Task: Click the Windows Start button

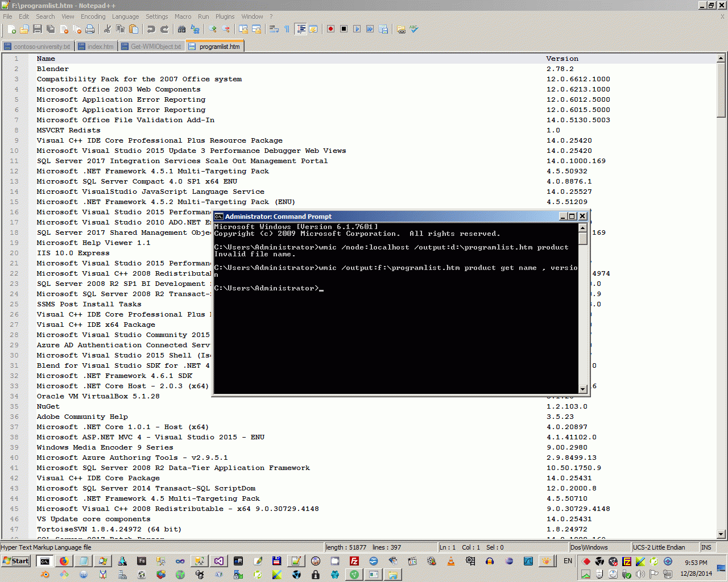Action: 16,561
